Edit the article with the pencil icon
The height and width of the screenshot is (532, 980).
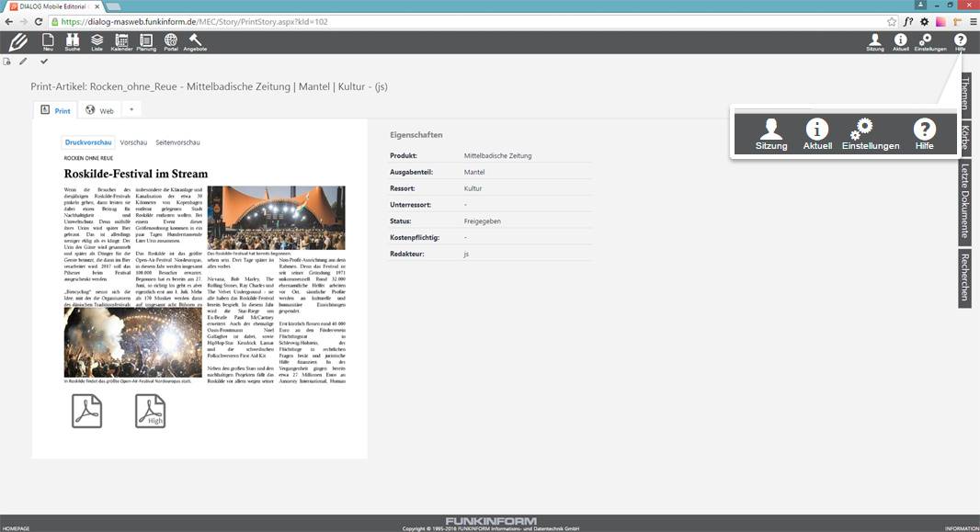[x=23, y=62]
